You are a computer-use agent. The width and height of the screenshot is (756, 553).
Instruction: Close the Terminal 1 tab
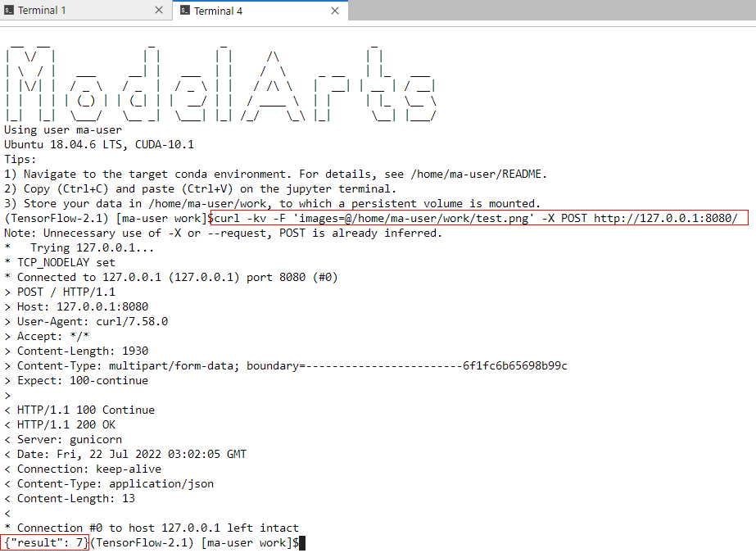[x=159, y=10]
